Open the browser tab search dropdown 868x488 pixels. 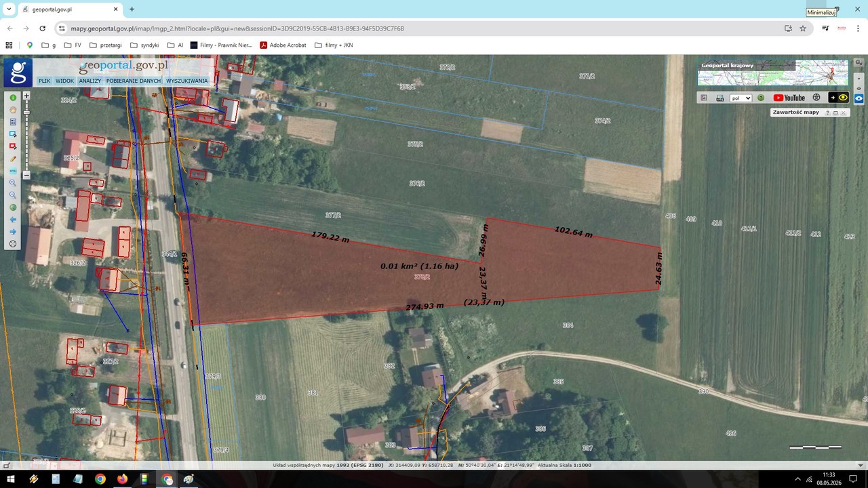pyautogui.click(x=9, y=9)
